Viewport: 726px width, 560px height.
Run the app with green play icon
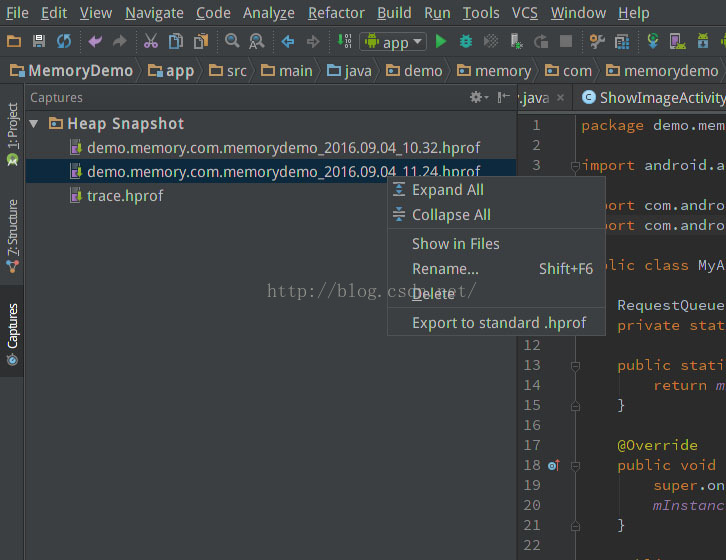[x=441, y=42]
